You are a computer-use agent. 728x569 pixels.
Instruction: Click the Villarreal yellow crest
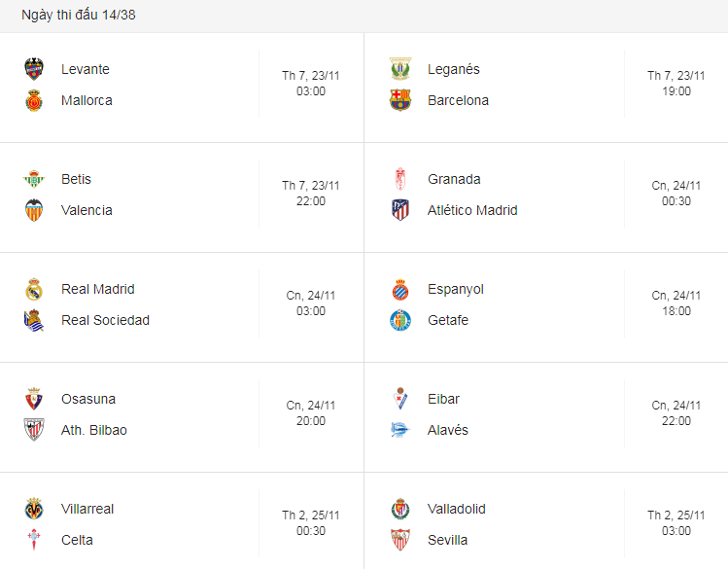34,509
